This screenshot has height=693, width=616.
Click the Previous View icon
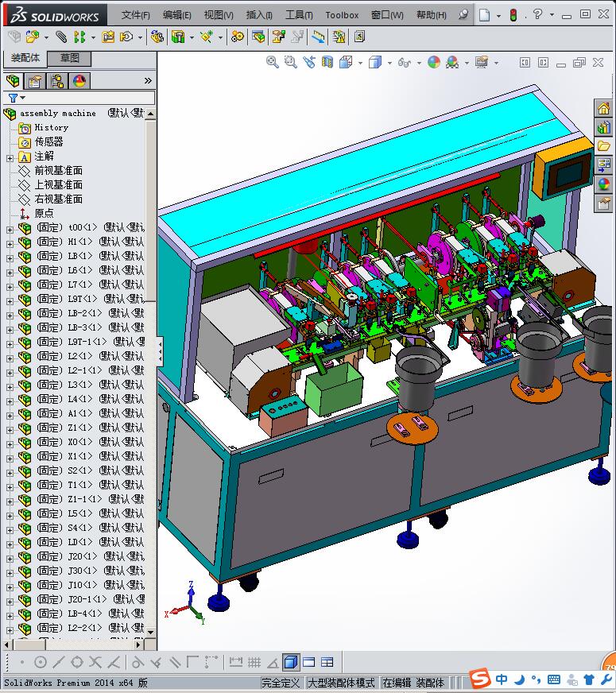coord(309,62)
